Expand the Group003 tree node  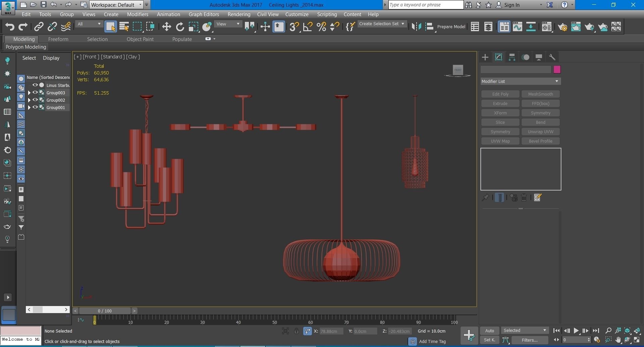click(x=29, y=93)
